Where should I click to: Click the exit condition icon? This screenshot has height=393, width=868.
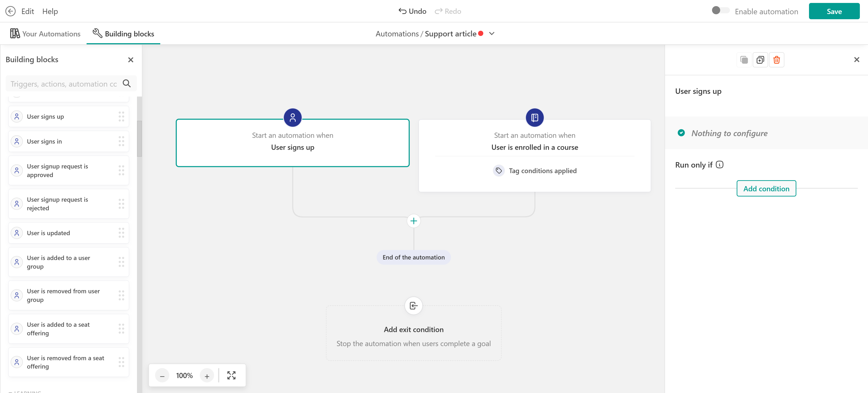point(413,306)
